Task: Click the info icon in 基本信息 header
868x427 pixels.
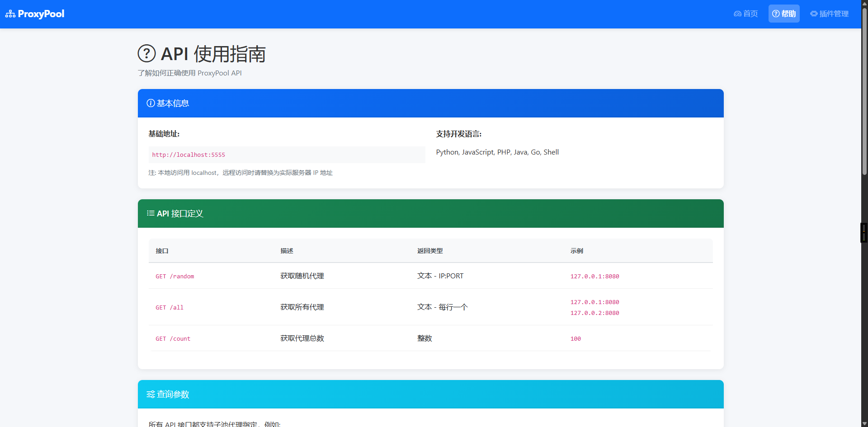Action: [151, 103]
